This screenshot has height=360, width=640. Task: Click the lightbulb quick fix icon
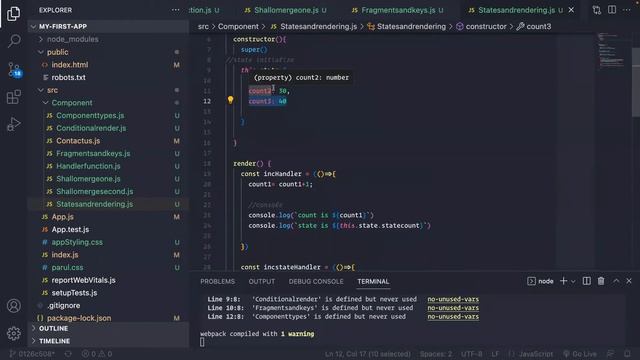pyautogui.click(x=230, y=100)
